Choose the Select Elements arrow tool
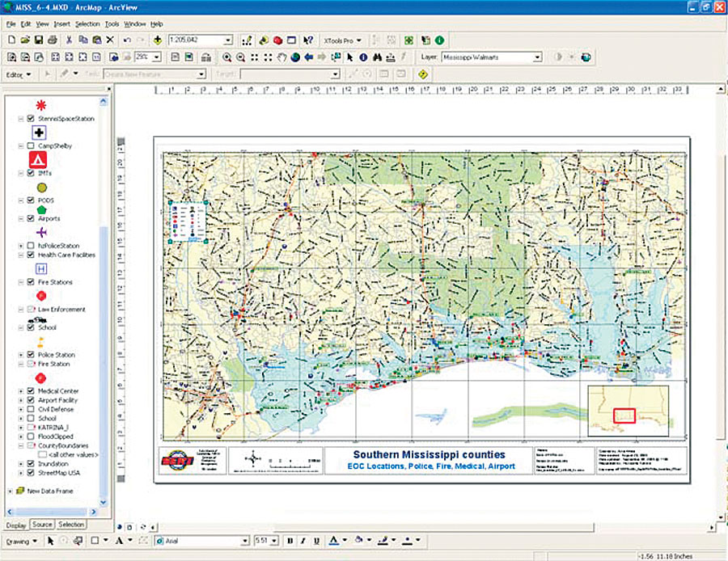 [x=349, y=57]
